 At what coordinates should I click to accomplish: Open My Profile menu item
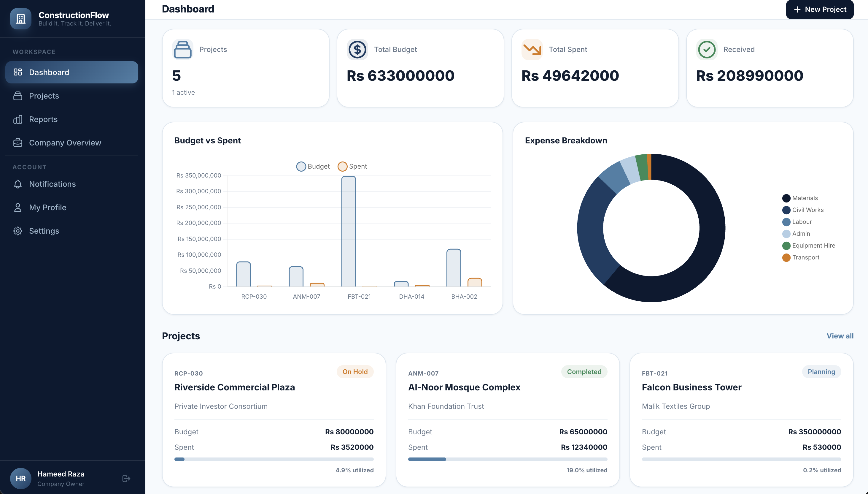72,207
